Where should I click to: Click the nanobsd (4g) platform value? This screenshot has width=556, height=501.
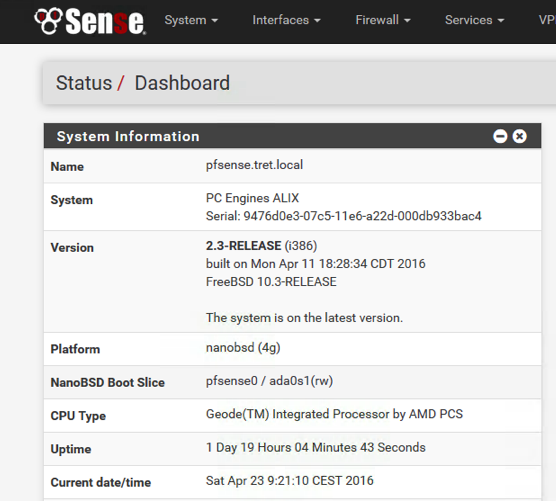243,348
